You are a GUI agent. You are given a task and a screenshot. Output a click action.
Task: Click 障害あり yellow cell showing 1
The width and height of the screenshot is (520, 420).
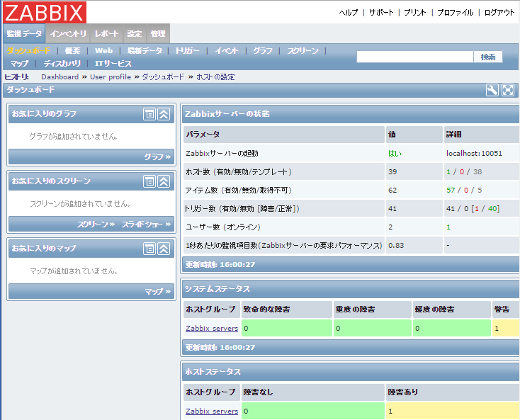tap(453, 411)
